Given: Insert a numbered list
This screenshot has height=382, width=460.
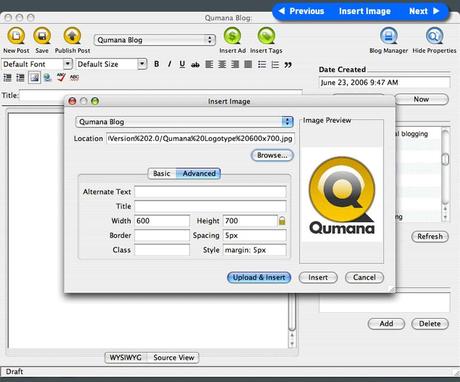Looking at the screenshot, I should 275,64.
